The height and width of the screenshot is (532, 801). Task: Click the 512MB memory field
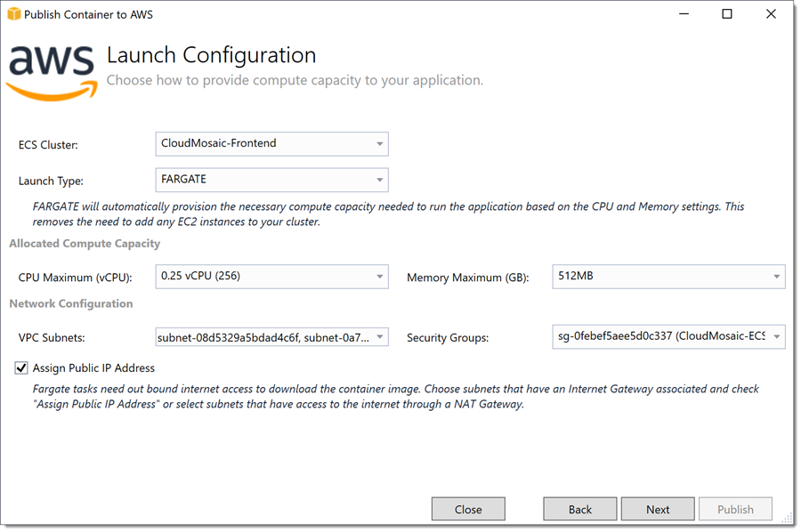pyautogui.click(x=668, y=277)
